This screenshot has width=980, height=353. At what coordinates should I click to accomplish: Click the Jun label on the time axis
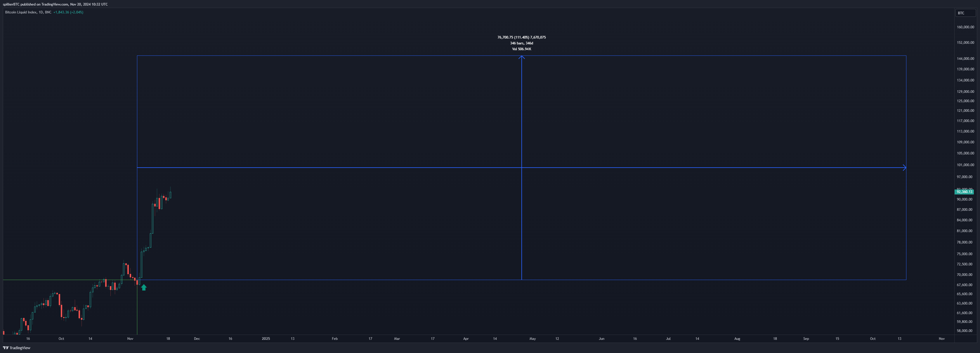tap(601, 338)
